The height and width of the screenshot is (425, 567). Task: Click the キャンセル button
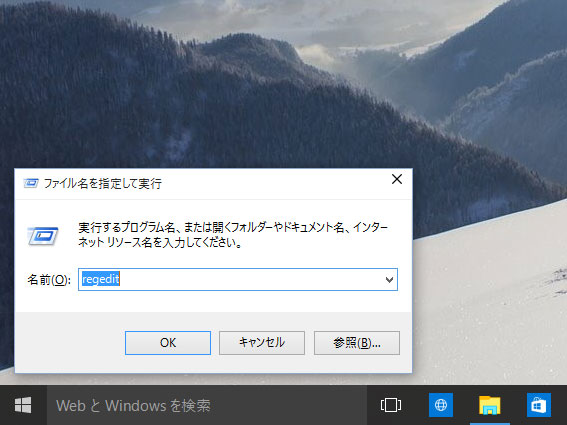click(262, 343)
